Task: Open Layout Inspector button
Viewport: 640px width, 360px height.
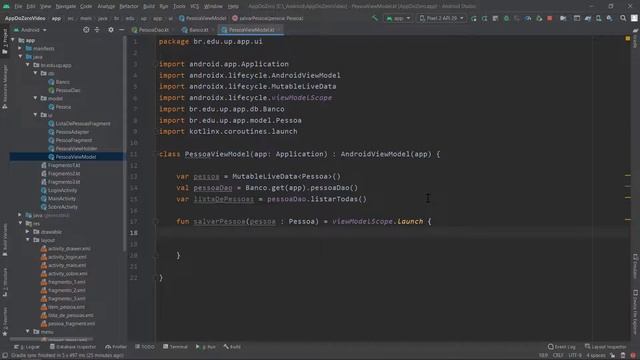Action: point(605,347)
